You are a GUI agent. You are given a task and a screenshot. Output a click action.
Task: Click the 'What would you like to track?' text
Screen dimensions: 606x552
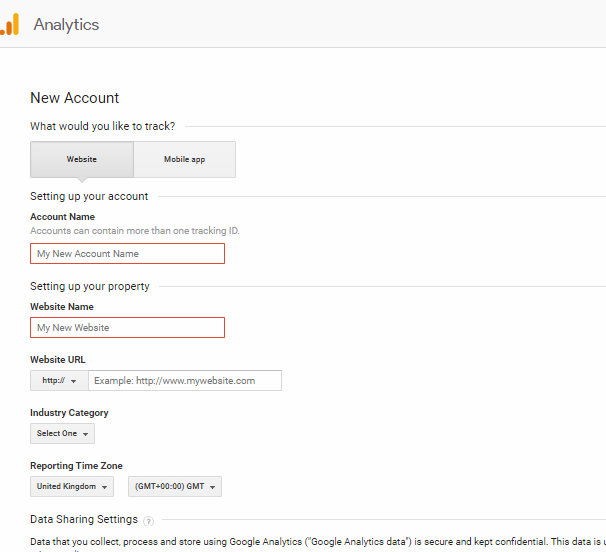[102, 126]
